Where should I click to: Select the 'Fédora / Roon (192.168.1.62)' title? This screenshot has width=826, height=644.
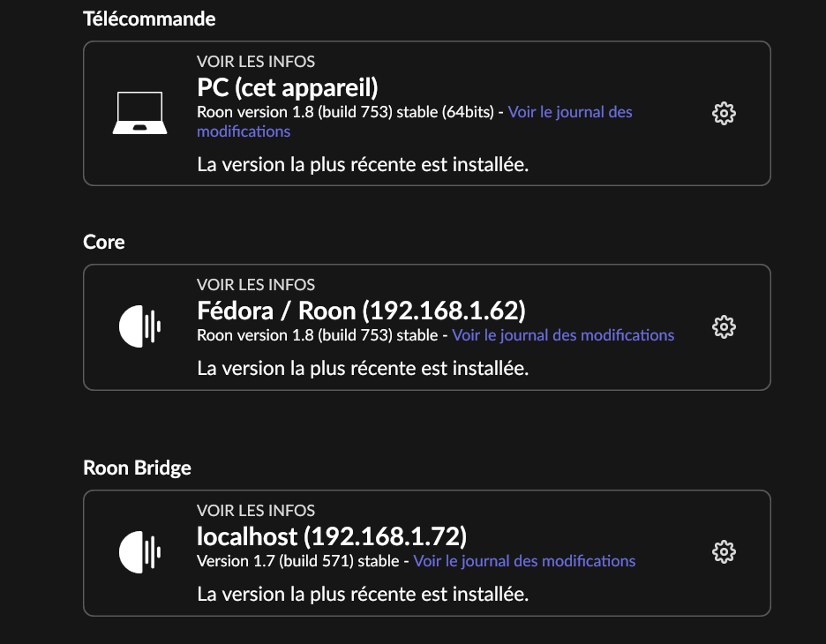[x=361, y=311]
